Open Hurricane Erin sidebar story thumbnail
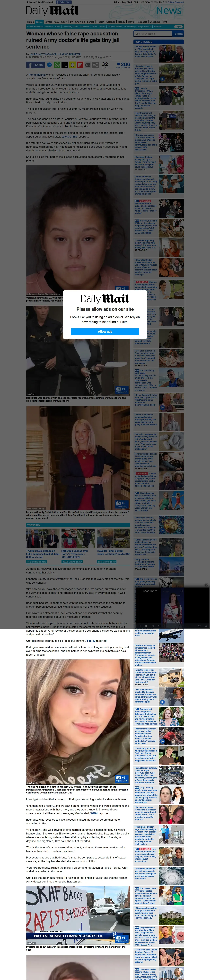The height and width of the screenshot is (980, 210). click(x=171, y=876)
